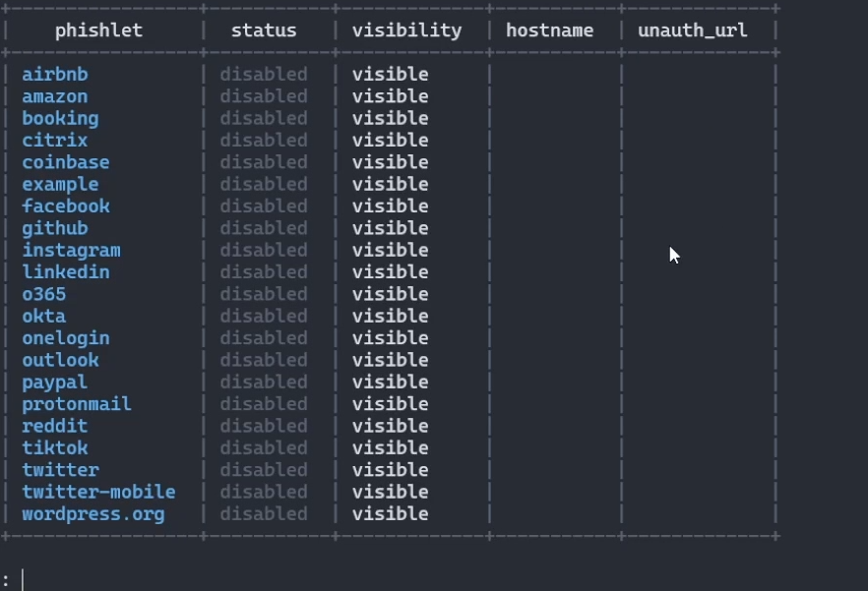Click the protonmail phishlet name
This screenshot has height=591, width=868.
77,404
